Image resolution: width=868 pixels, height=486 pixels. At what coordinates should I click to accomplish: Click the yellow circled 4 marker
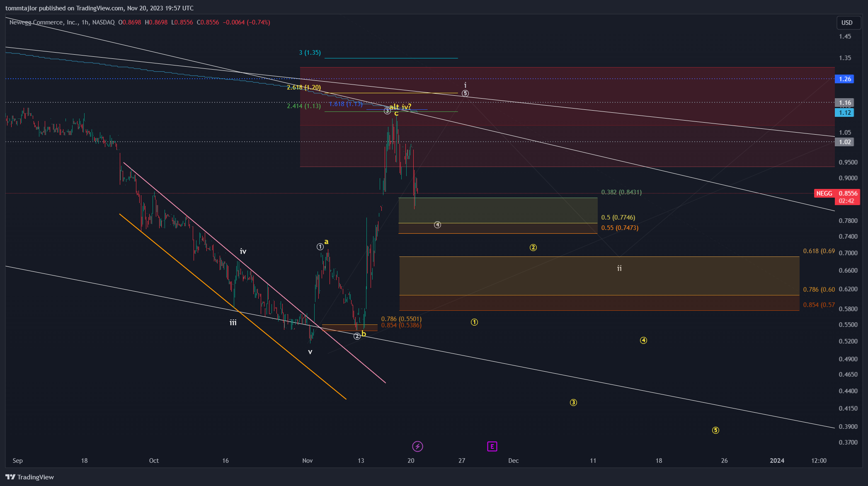[643, 340]
